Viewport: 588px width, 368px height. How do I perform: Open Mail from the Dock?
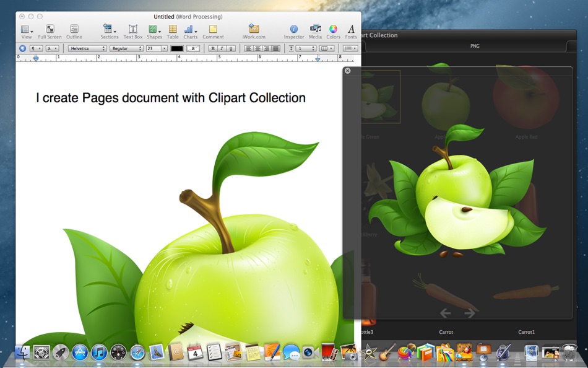click(157, 353)
